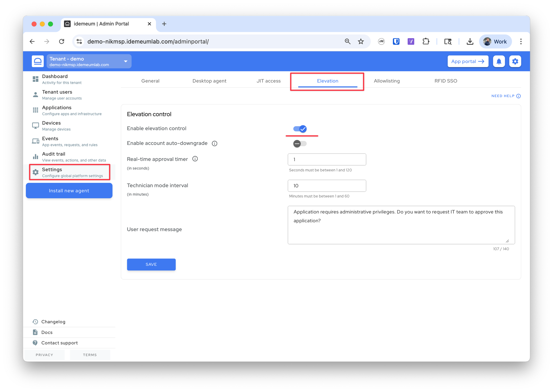Click the Settings gear icon in sidebar
Screen dimensions: 553x392
tap(35, 172)
